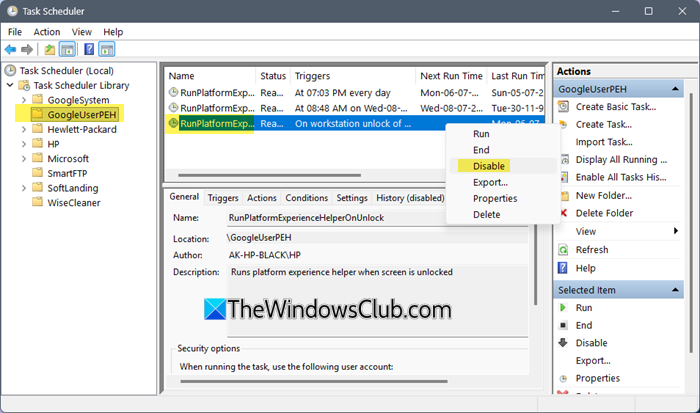This screenshot has height=413, width=700.
Task: Sort by the Next Run Time column
Action: point(451,76)
